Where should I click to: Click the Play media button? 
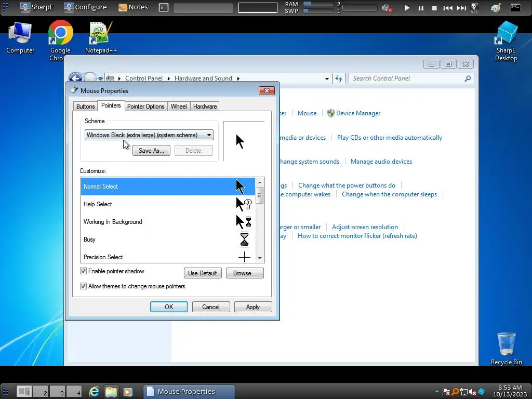pyautogui.click(x=407, y=8)
